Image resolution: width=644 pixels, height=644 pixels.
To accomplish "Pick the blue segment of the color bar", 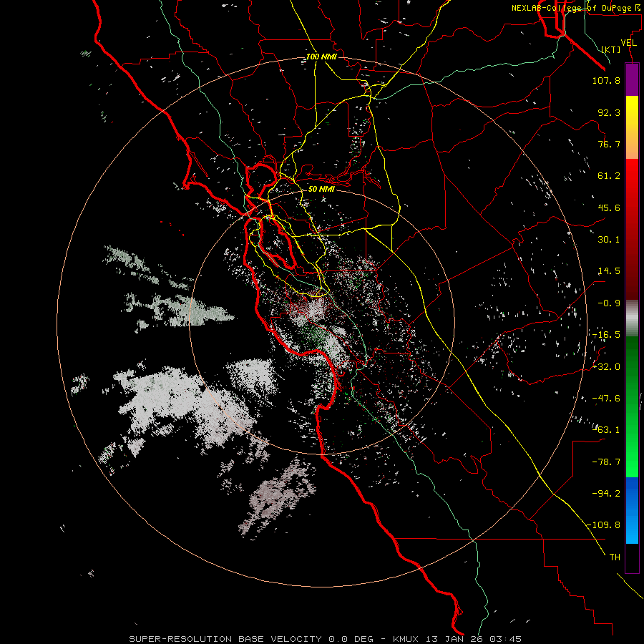I will (632, 510).
